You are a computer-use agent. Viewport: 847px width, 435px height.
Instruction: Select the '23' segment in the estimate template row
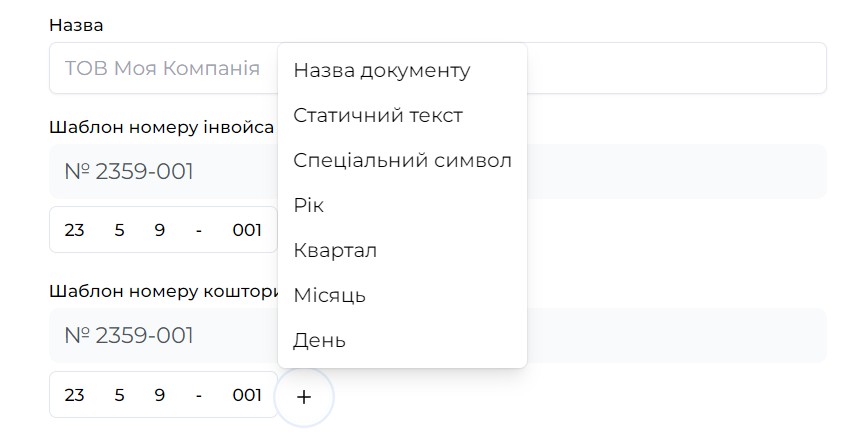click(x=75, y=395)
